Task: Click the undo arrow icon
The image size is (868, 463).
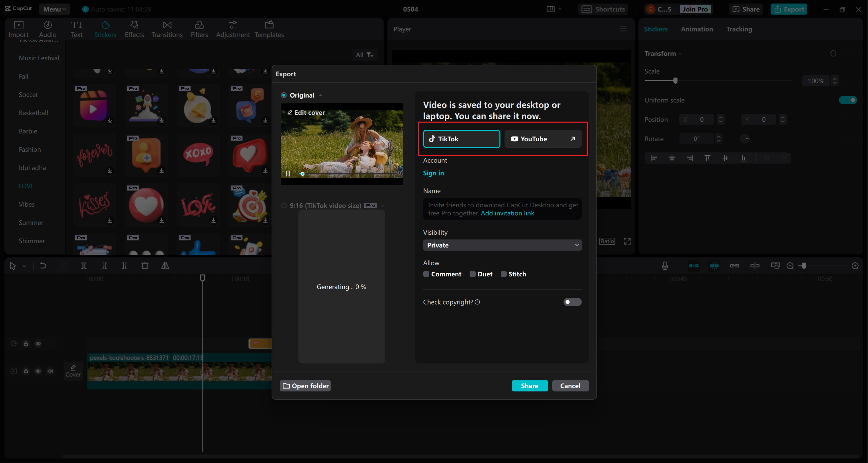Action: 43,266
